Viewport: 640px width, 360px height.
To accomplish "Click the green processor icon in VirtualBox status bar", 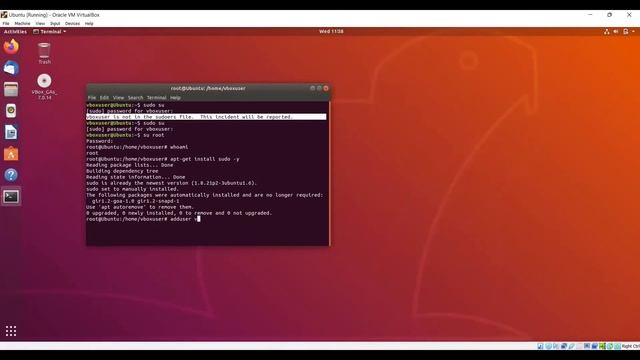I will point(602,346).
